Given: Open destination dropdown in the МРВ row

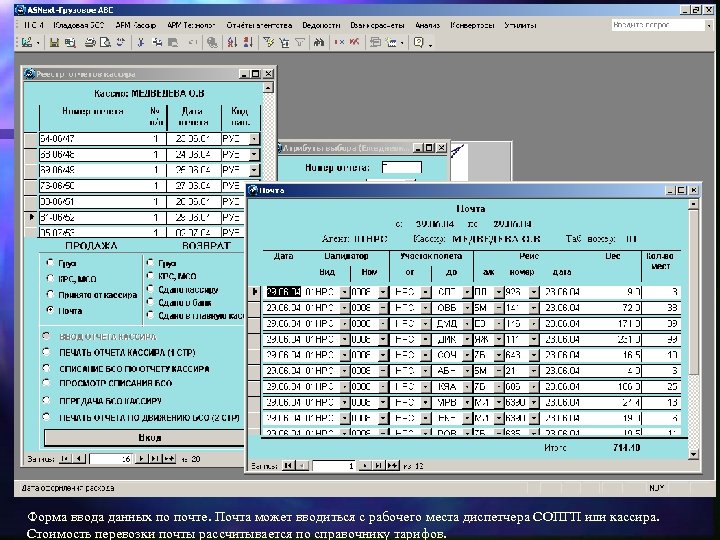Looking at the screenshot, I should tap(467, 402).
